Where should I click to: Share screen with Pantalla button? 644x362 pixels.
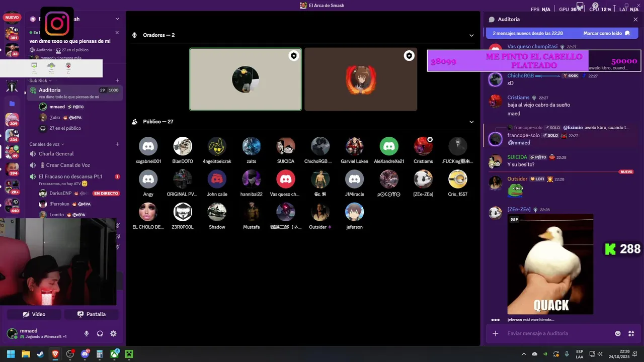coord(92,314)
